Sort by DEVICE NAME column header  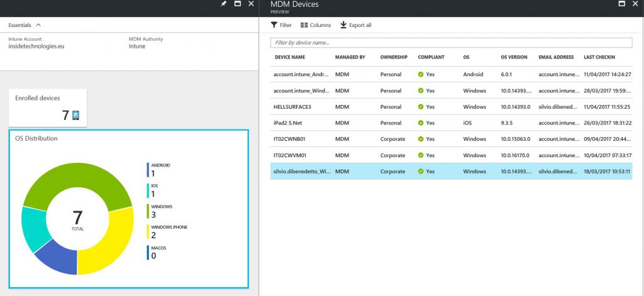click(x=290, y=57)
